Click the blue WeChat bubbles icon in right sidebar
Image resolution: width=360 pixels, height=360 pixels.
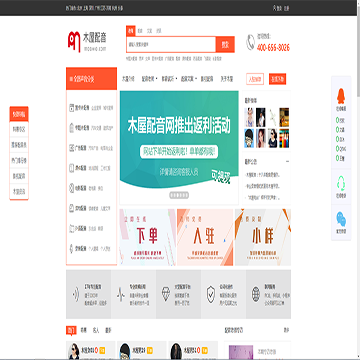(341, 219)
